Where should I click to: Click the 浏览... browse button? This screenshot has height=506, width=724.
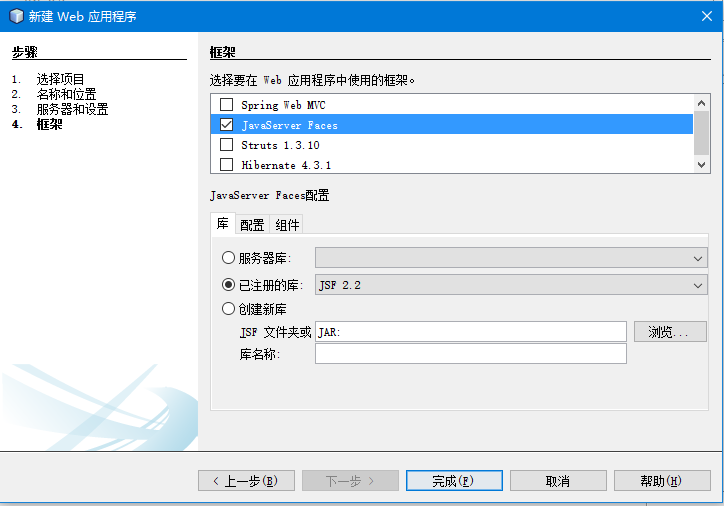coord(669,332)
